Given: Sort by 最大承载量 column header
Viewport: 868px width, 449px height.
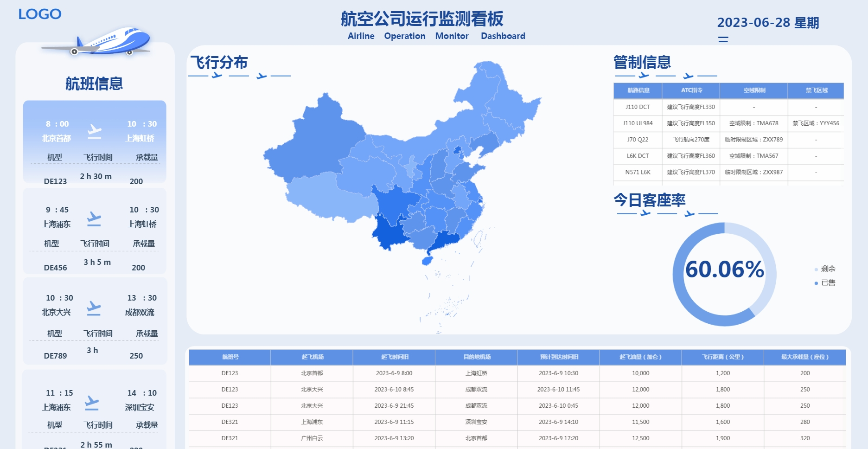Looking at the screenshot, I should tap(804, 357).
